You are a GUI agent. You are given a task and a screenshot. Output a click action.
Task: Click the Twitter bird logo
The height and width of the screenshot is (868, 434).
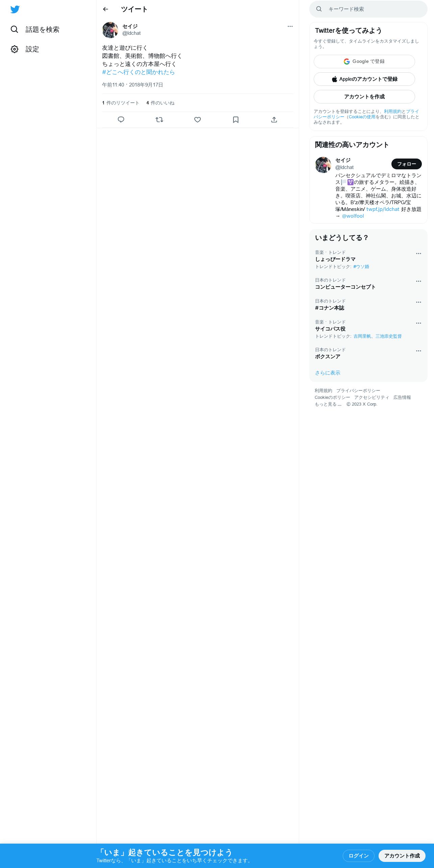click(15, 9)
